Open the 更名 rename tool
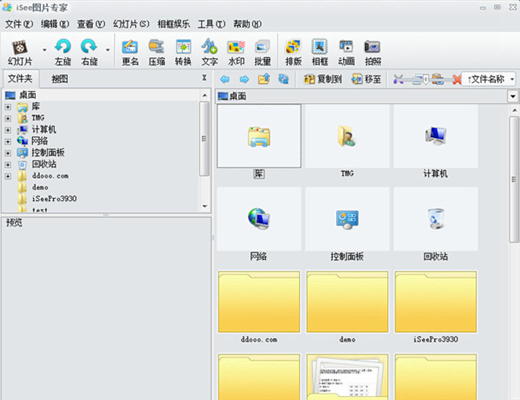 click(130, 53)
